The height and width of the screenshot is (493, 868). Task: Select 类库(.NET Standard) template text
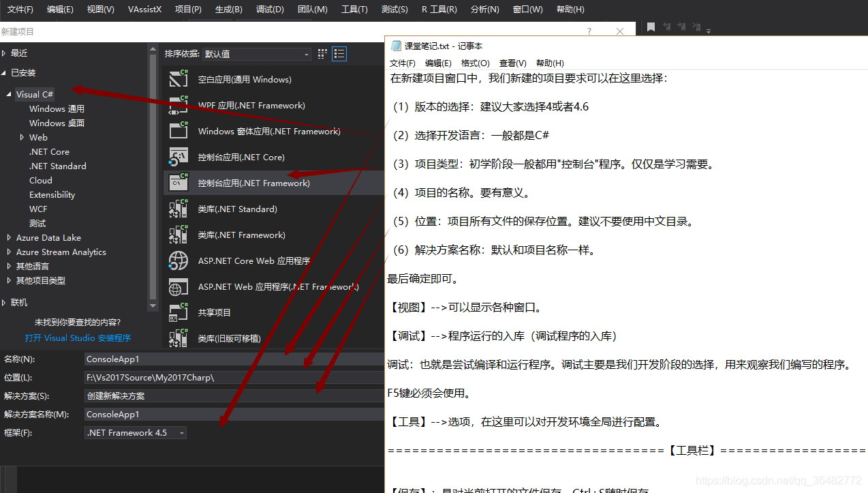coord(237,209)
